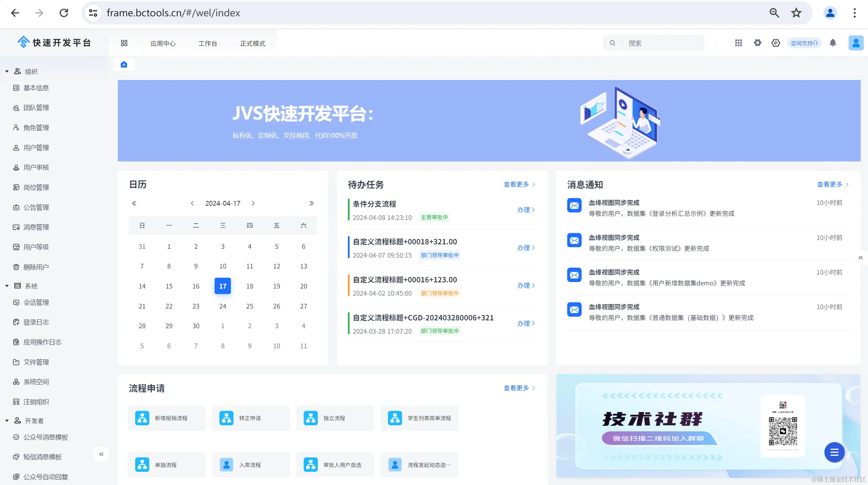Screen dimensions: 868x485
Task: Click the four-squares menu icon in top nav
Action: pyautogui.click(x=124, y=43)
